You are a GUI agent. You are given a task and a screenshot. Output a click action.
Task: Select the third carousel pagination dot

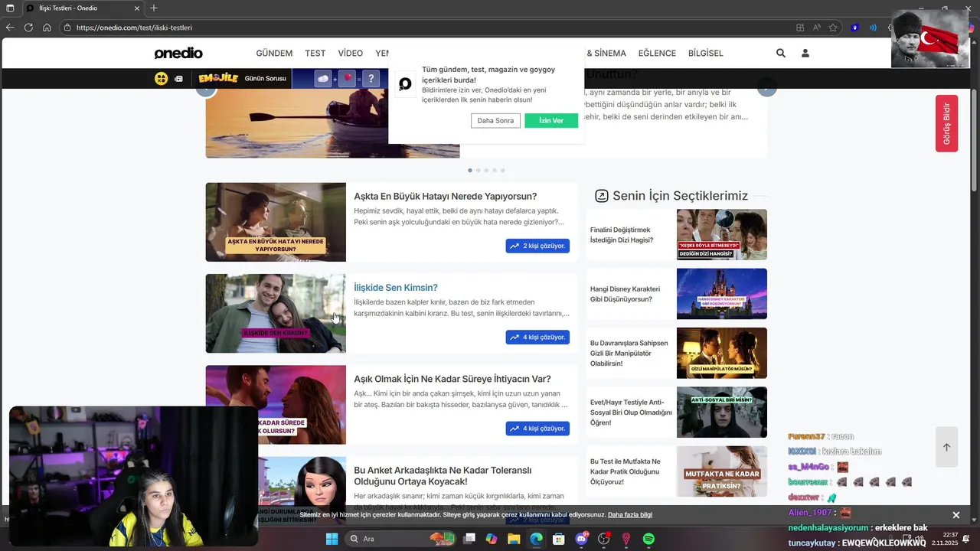point(486,170)
